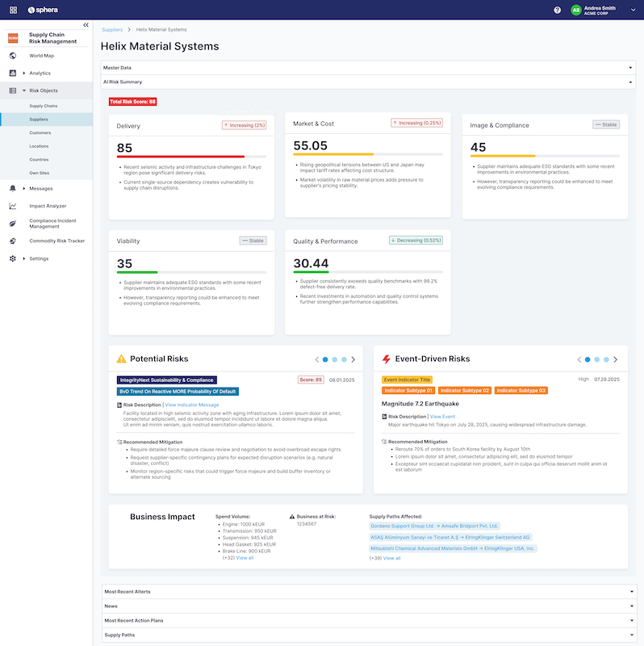
Task: Go to previous Potential Risks item
Action: [316, 359]
